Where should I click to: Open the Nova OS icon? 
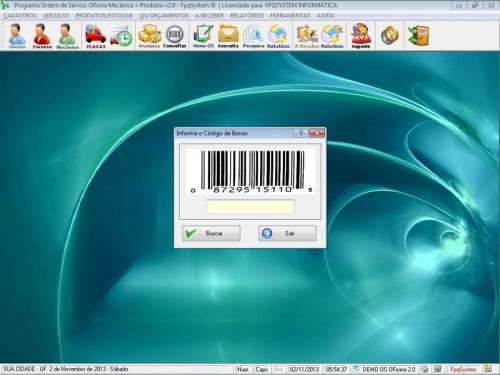point(203,36)
